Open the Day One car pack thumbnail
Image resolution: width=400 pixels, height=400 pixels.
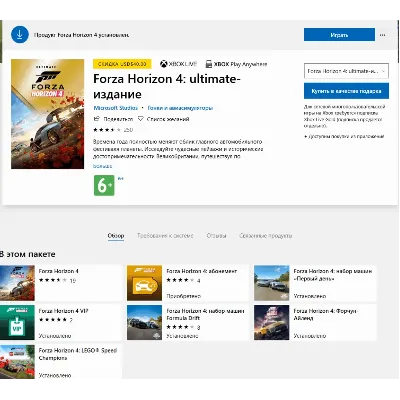point(271,283)
